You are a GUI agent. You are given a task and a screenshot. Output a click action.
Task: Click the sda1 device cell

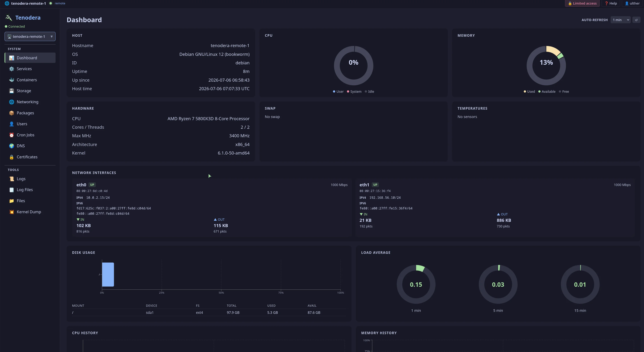tap(150, 312)
